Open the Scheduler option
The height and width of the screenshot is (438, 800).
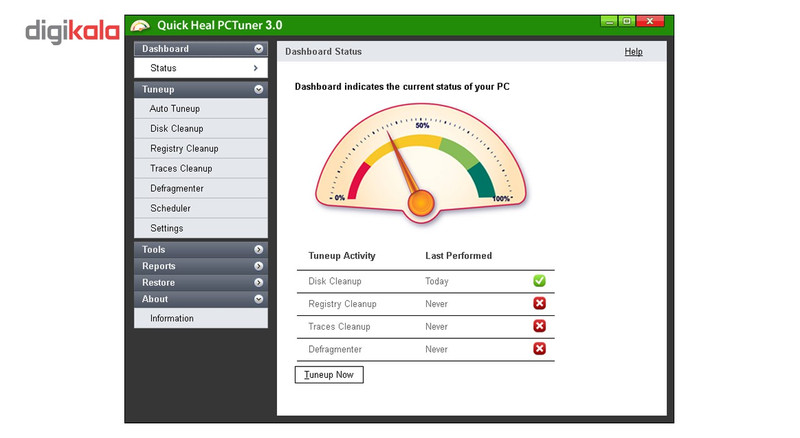coord(201,208)
